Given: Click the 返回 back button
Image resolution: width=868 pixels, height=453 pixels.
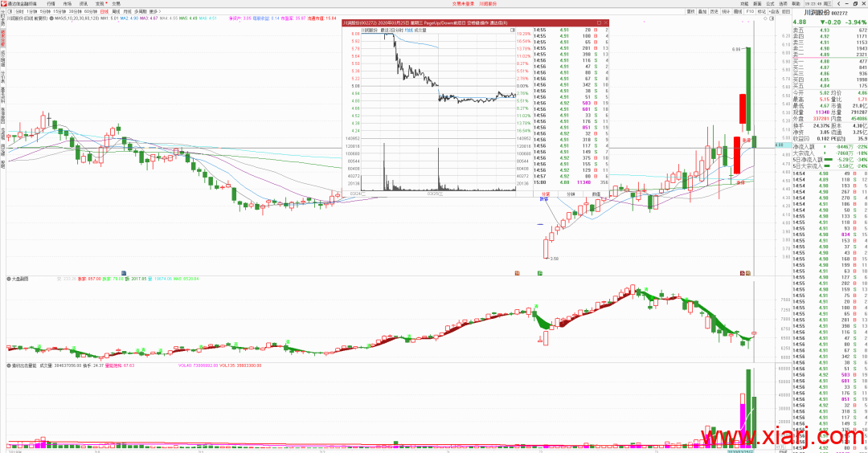Looking at the screenshot, I should click(787, 11).
